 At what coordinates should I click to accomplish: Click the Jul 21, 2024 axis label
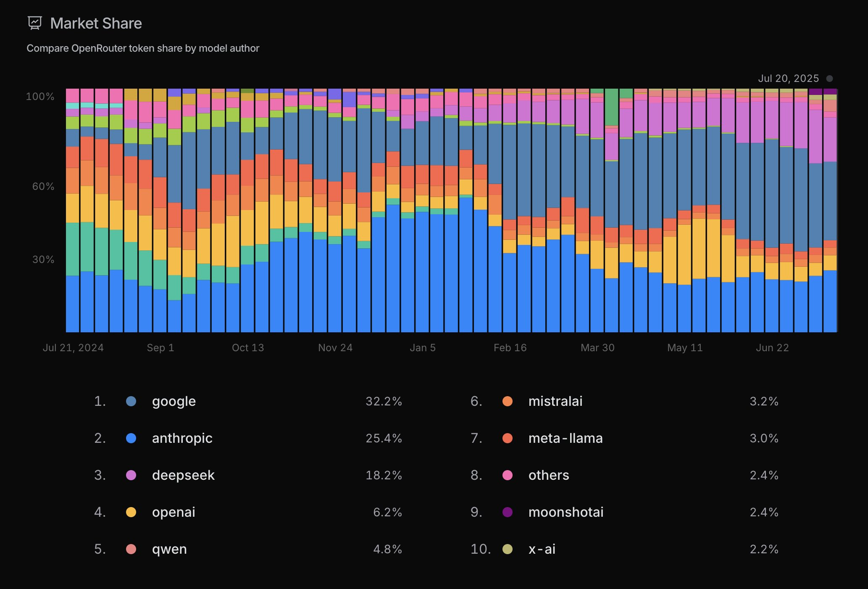[73, 348]
